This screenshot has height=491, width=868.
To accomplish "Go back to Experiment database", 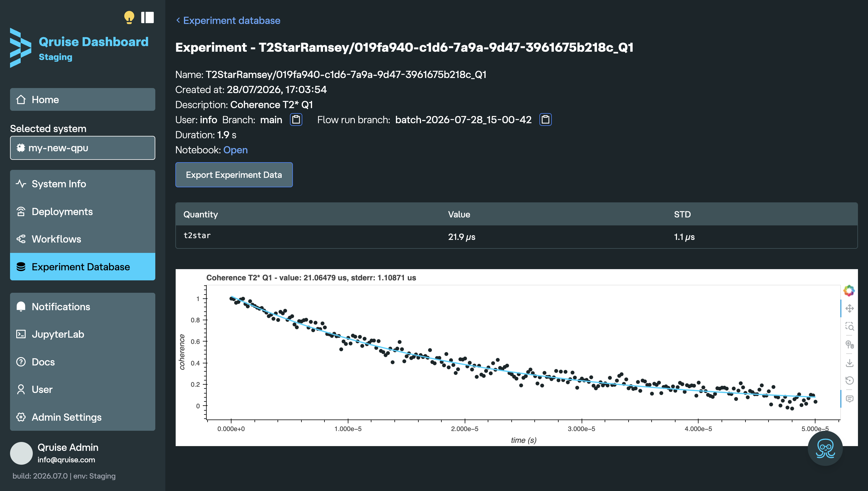I will [228, 21].
